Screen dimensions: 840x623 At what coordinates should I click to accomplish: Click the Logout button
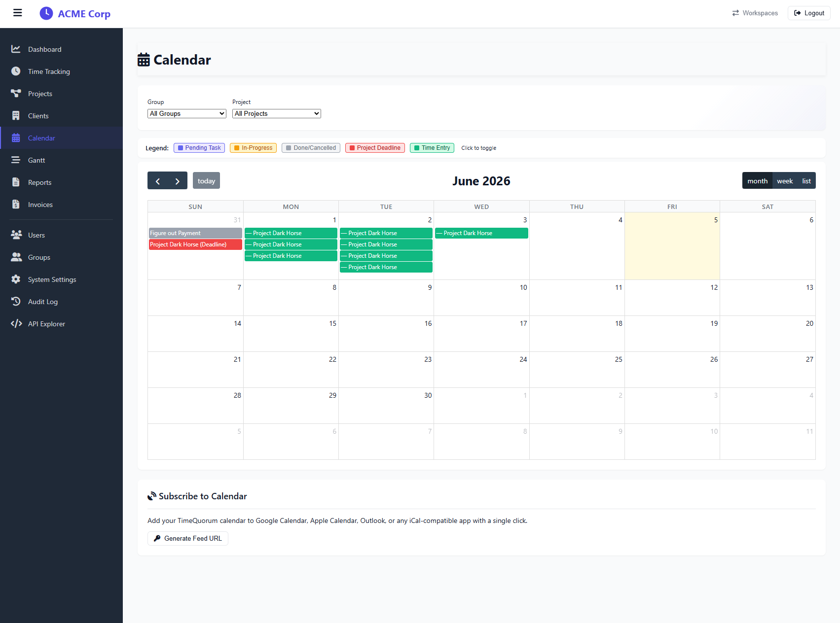tap(809, 13)
